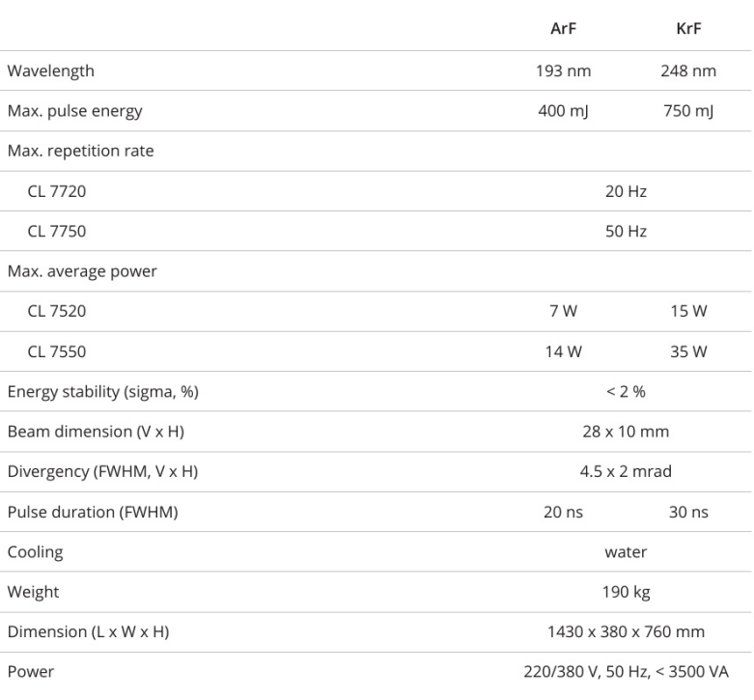Image resolution: width=754 pixels, height=700 pixels.
Task: Click the 190 kg weight value
Action: (626, 592)
